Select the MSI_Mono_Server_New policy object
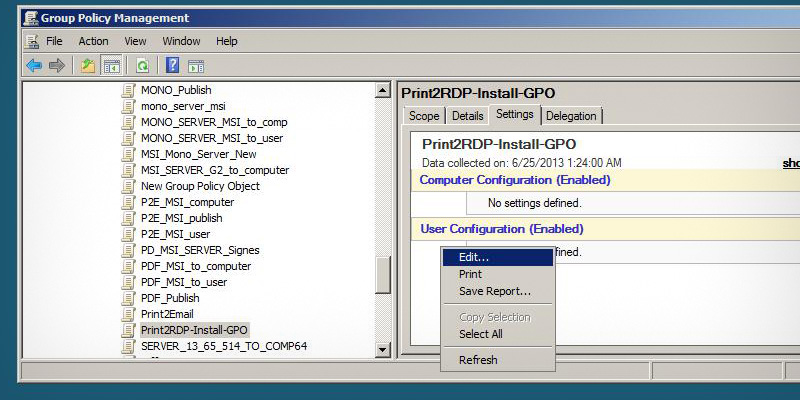 (x=198, y=154)
